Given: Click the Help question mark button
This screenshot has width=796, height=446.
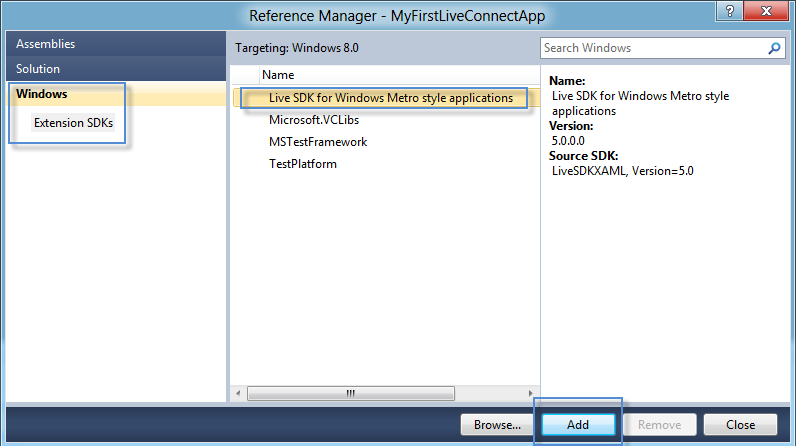Looking at the screenshot, I should pos(729,11).
